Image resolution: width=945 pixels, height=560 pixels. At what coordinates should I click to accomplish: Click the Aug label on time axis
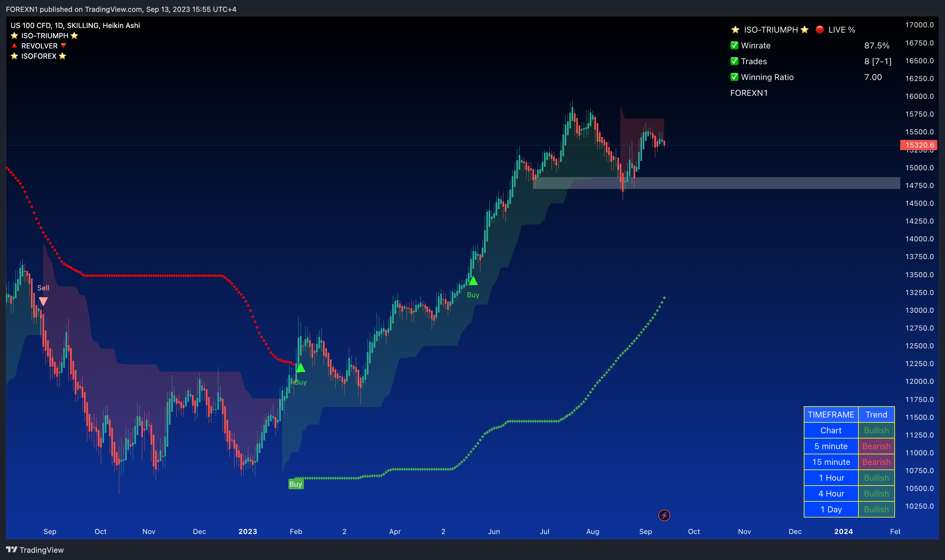(x=592, y=531)
